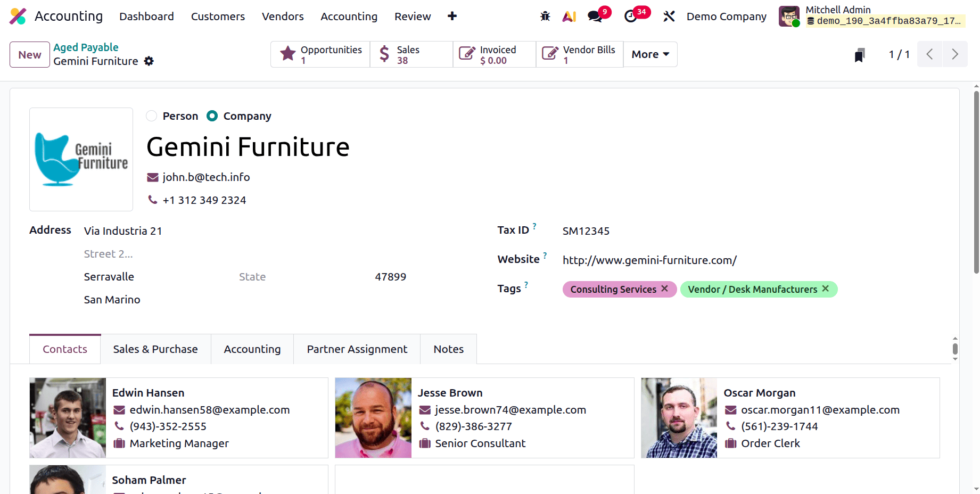Follow the Aged Payable breadcrumb link
Viewport: 980px width, 494px height.
(x=86, y=47)
